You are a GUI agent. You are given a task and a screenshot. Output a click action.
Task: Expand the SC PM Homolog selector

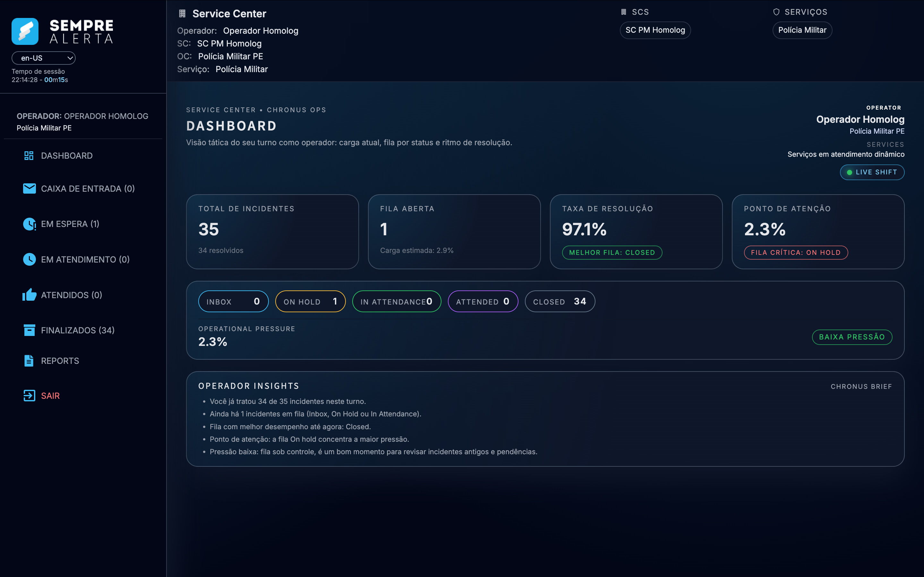[655, 30]
